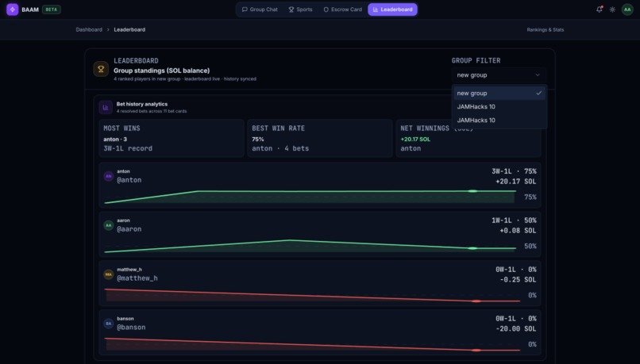Click the '3W-1L record' text
Image resolution: width=640 pixels, height=364 pixels.
(x=128, y=149)
